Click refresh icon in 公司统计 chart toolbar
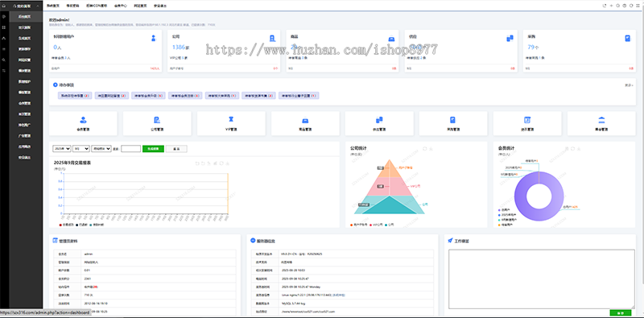 coord(425,149)
